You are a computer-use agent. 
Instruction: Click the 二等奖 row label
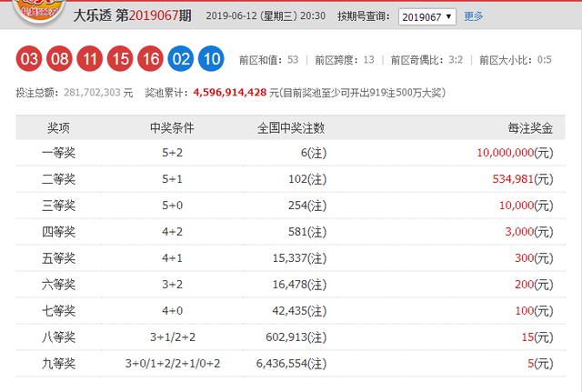point(58,179)
